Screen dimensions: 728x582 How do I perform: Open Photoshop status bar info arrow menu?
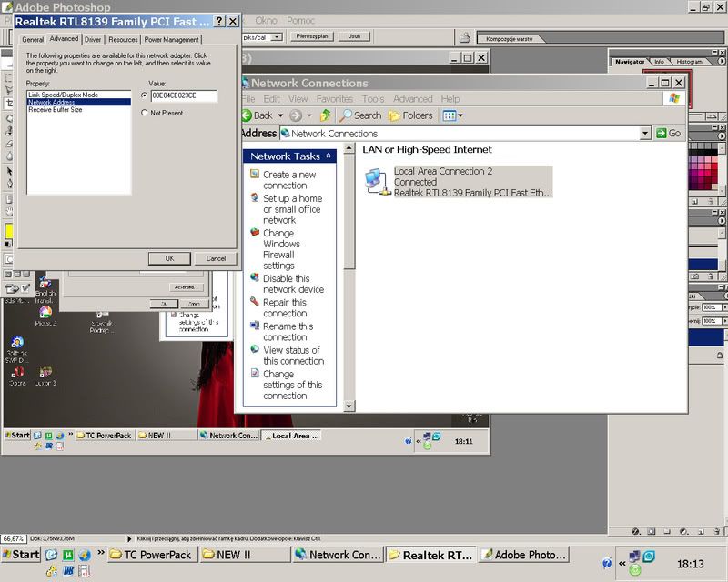click(129, 539)
